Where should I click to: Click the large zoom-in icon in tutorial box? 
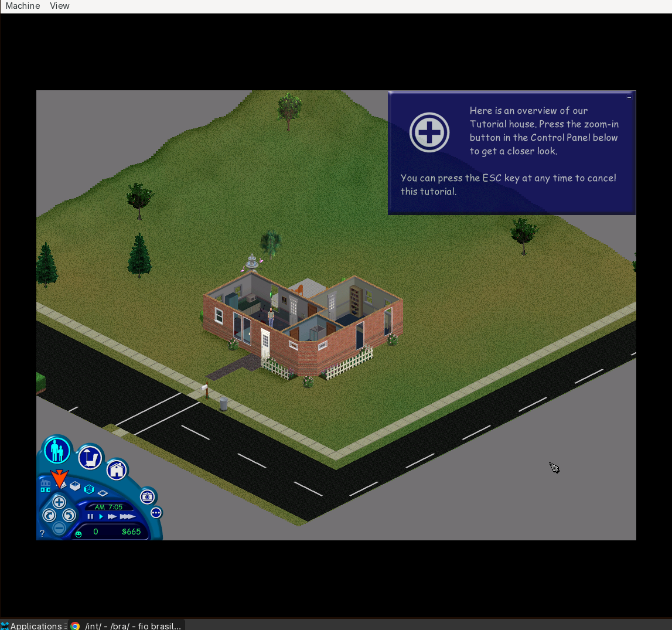pyautogui.click(x=429, y=132)
